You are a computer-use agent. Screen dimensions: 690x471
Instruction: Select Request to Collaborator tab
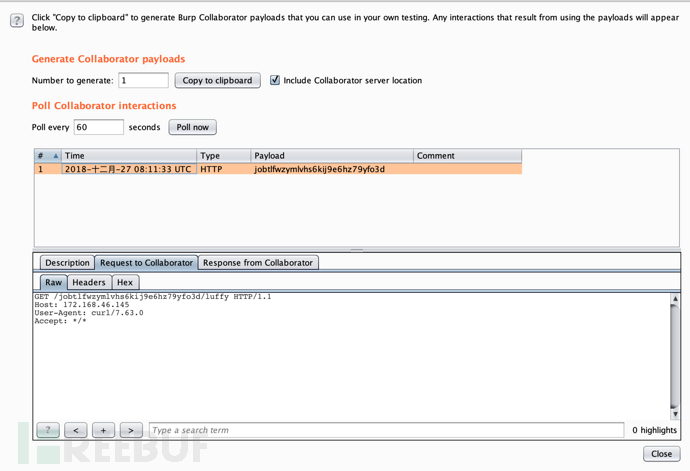pyautogui.click(x=147, y=263)
